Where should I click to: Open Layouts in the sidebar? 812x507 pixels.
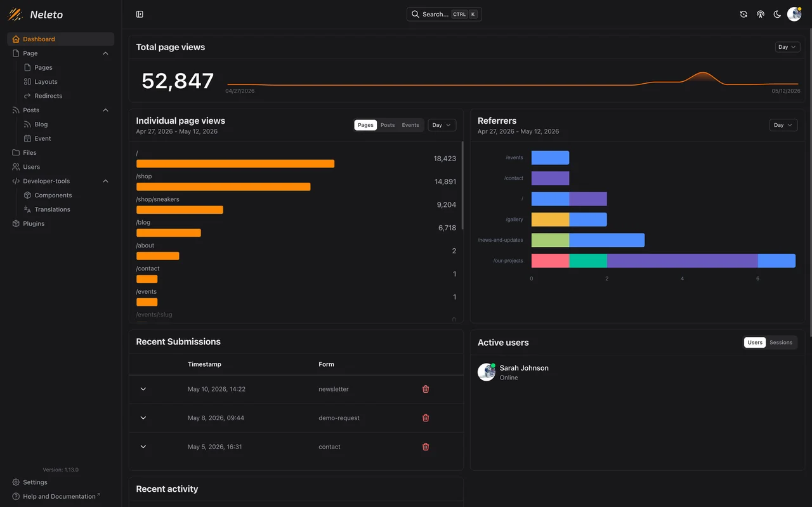46,81
